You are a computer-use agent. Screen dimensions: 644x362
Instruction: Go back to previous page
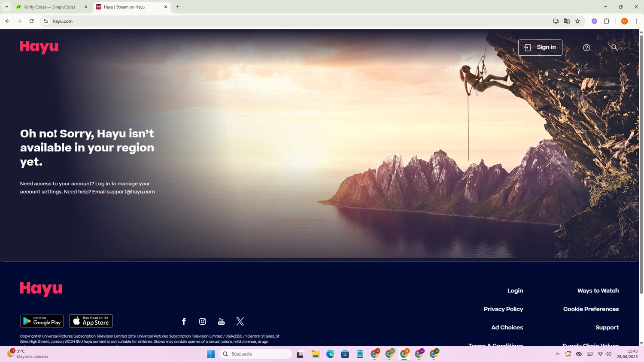7,21
